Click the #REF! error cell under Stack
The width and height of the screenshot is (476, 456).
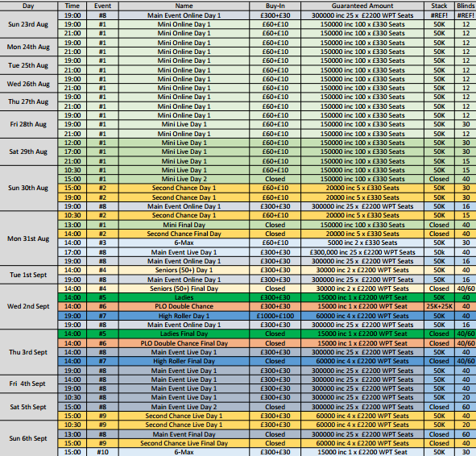(x=439, y=15)
